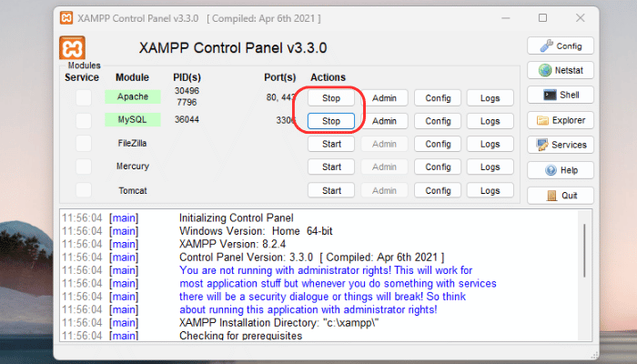Click the Mercury module name
637x364 pixels.
click(133, 167)
